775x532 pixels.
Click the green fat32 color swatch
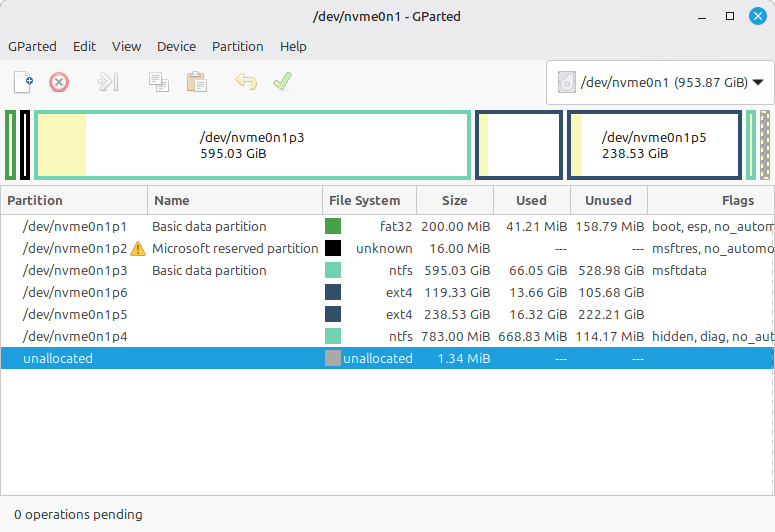333,227
